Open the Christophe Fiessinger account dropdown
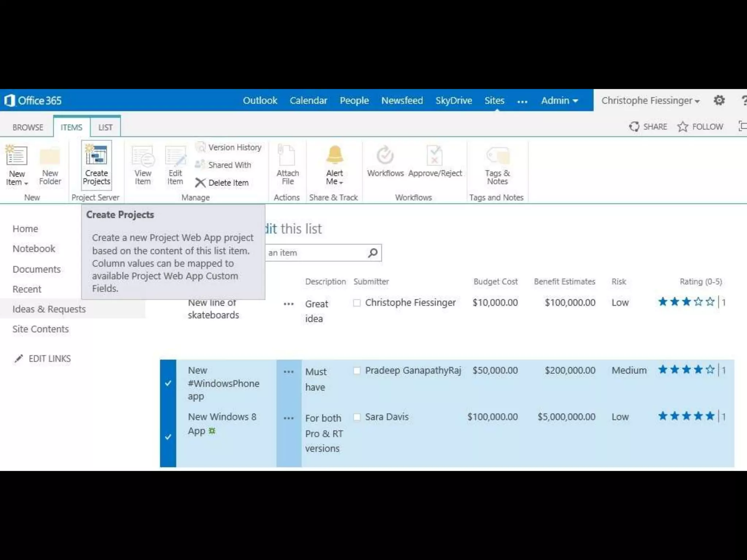 [x=650, y=101]
